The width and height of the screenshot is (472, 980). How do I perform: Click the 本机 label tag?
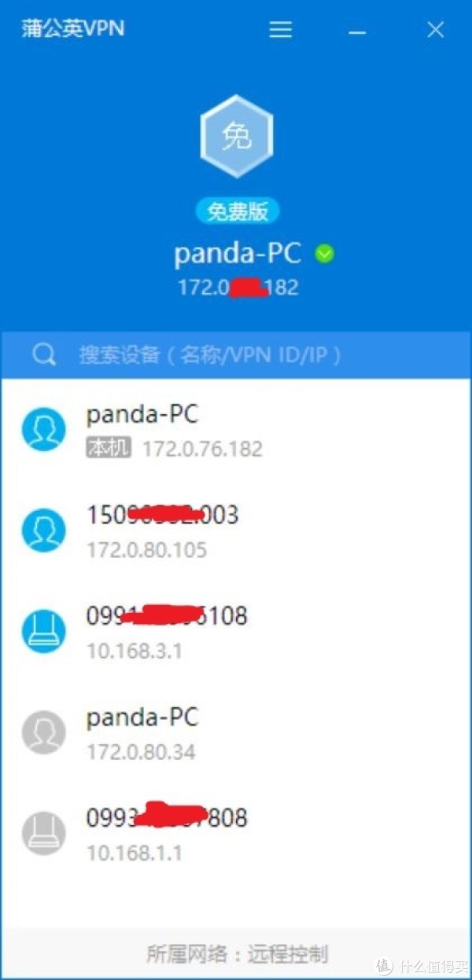point(109,449)
